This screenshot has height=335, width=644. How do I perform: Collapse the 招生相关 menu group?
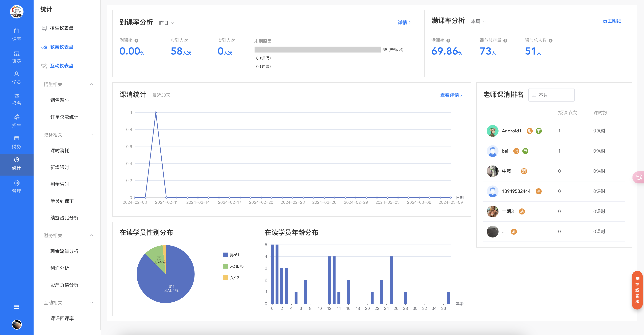tap(91, 84)
